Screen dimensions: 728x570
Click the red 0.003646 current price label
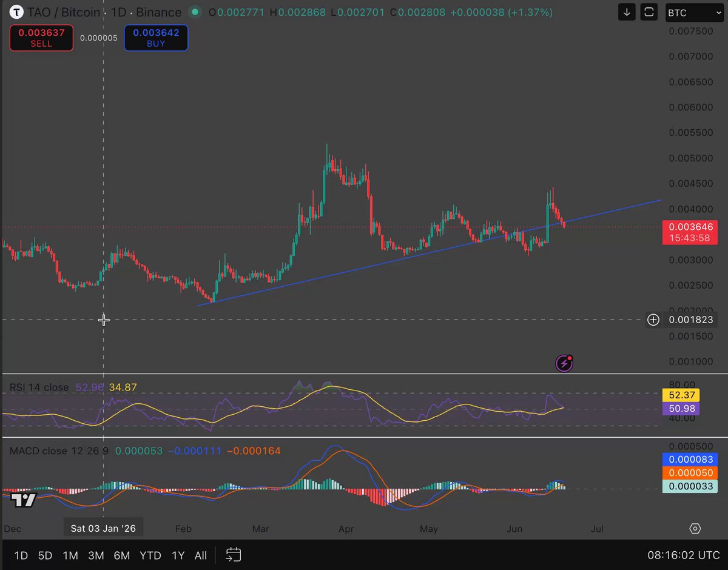pyautogui.click(x=690, y=232)
